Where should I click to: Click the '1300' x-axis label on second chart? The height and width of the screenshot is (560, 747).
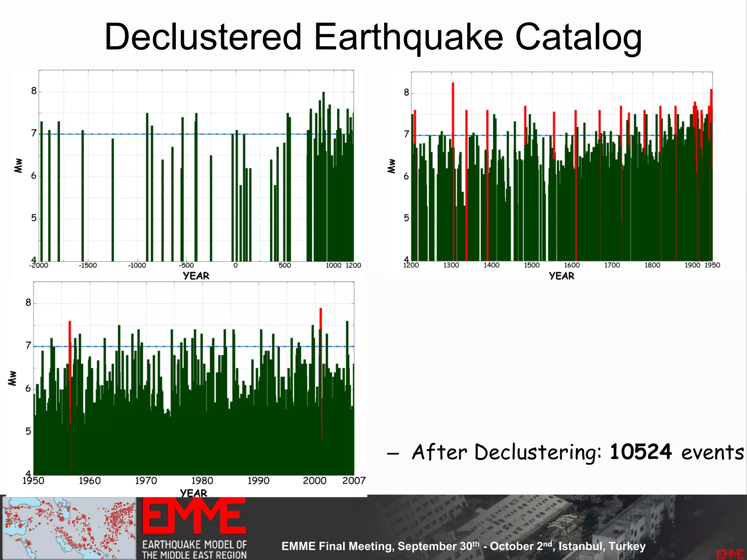tap(451, 265)
